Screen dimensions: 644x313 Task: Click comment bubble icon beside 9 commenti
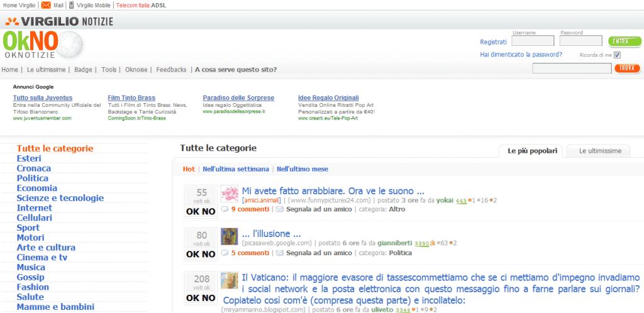[x=225, y=209]
